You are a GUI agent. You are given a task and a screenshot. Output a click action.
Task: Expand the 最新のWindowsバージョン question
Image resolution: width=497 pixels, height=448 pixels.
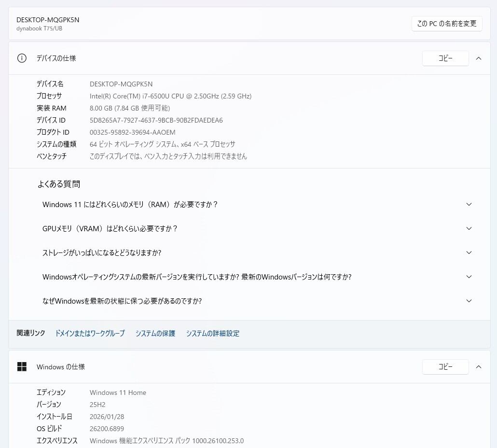tap(469, 277)
